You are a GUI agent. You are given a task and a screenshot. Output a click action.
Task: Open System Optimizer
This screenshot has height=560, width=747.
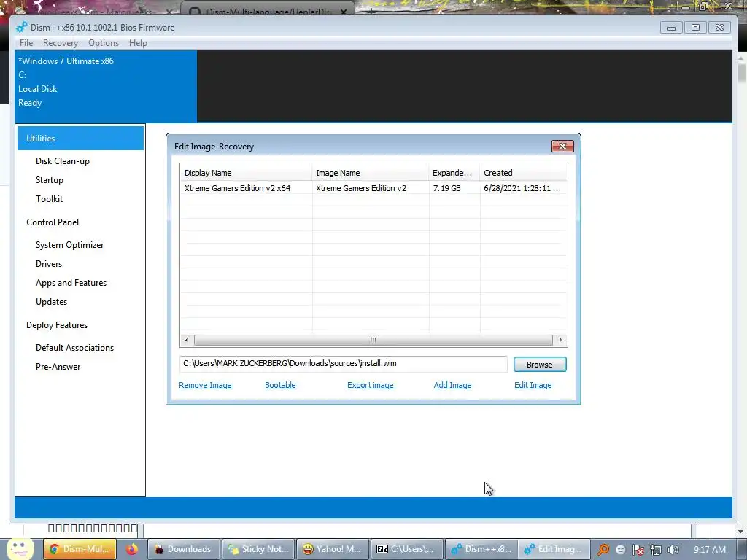click(x=69, y=245)
